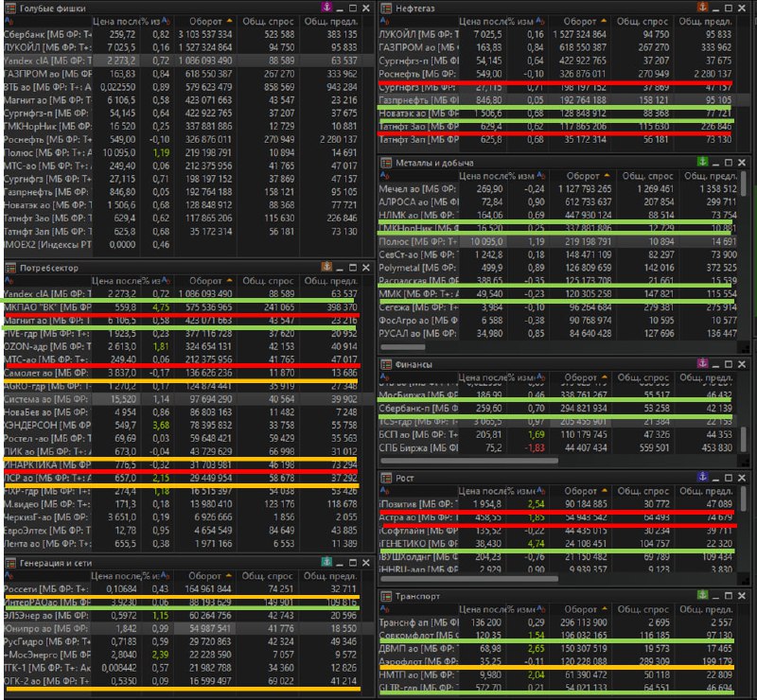
Task: Click Оборот header in Транспорт table
Action: (581, 609)
